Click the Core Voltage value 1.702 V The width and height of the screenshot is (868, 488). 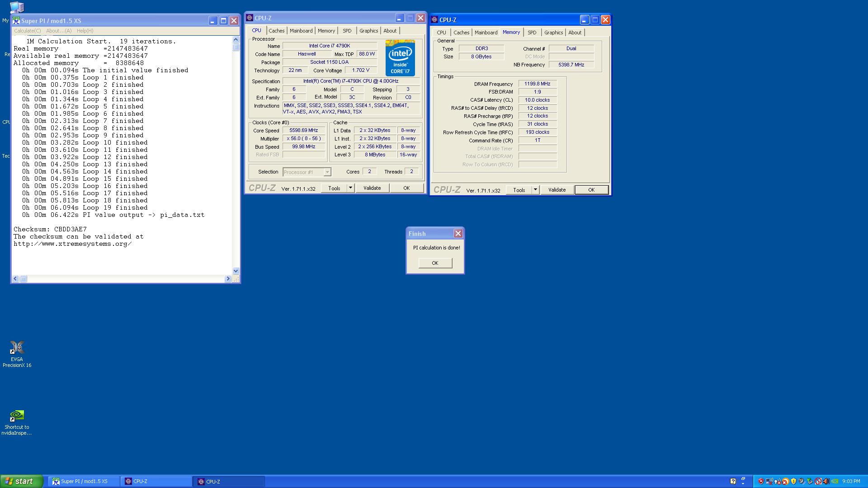coord(361,70)
